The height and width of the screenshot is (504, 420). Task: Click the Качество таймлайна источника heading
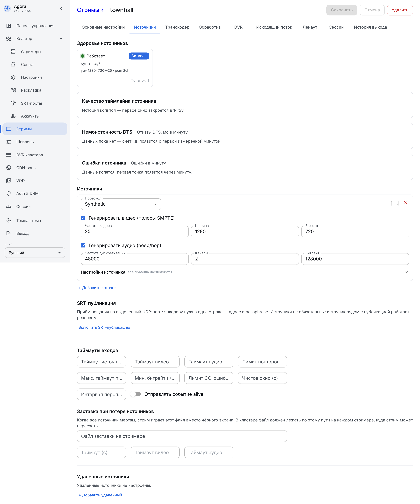(x=119, y=101)
